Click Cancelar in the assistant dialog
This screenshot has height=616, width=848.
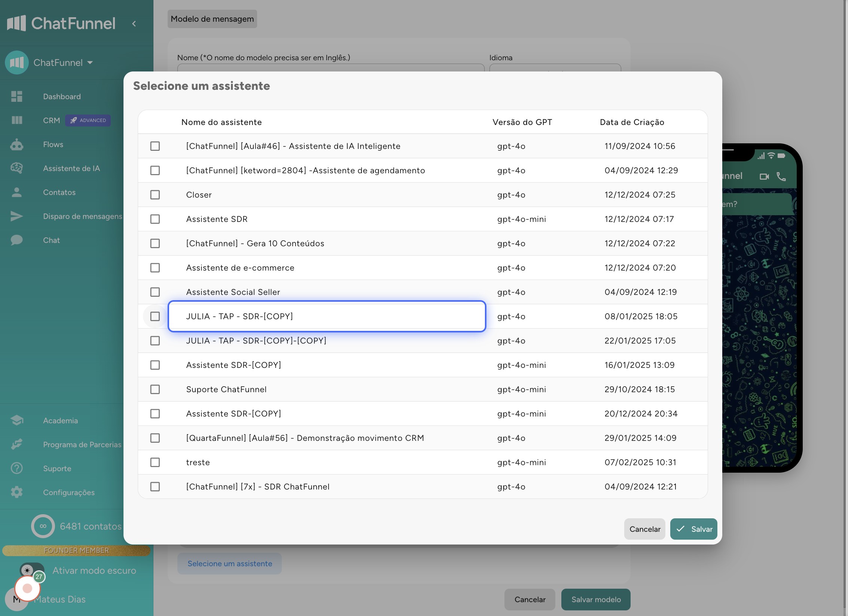point(645,529)
